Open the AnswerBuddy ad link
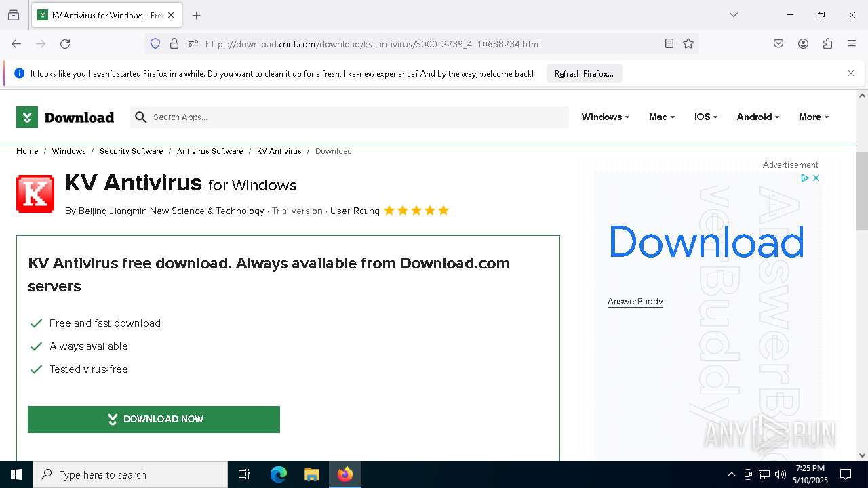 click(635, 301)
